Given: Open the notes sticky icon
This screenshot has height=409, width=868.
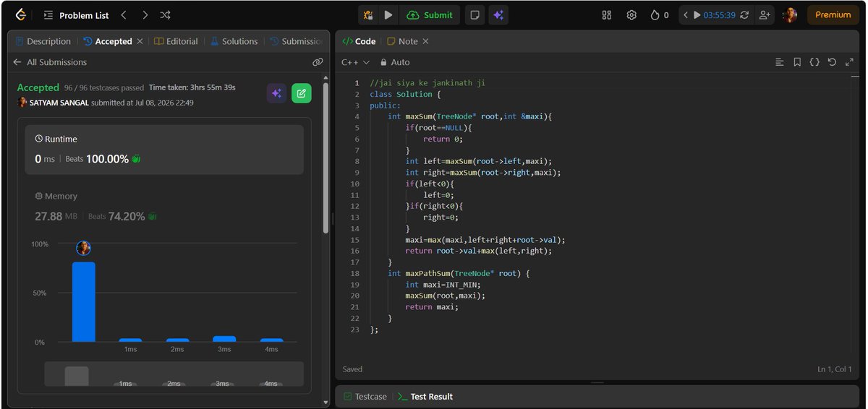Looking at the screenshot, I should 475,14.
